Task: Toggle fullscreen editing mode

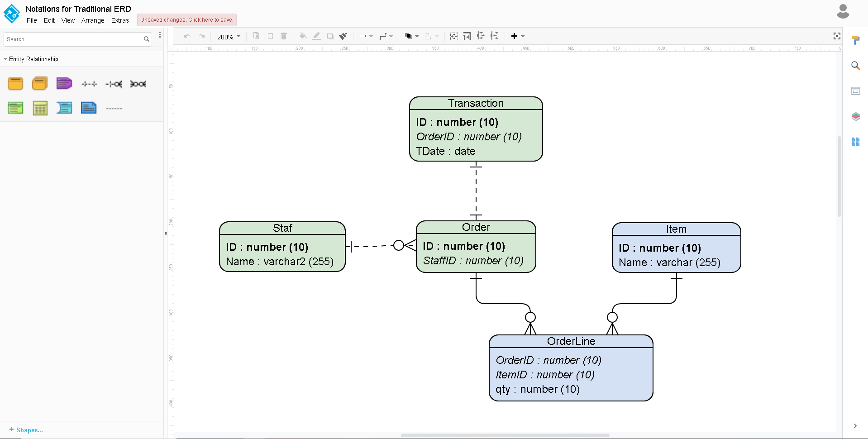Action: (838, 36)
